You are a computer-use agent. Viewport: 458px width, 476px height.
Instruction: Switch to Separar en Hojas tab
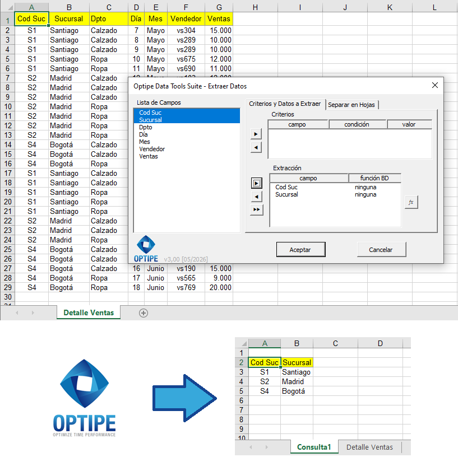[x=351, y=105]
